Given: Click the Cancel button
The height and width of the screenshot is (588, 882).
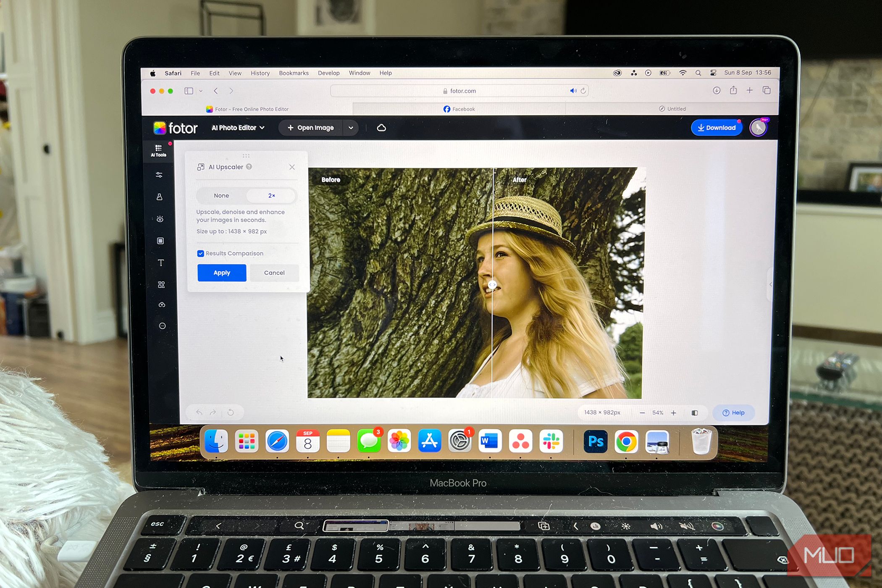Looking at the screenshot, I should (274, 273).
